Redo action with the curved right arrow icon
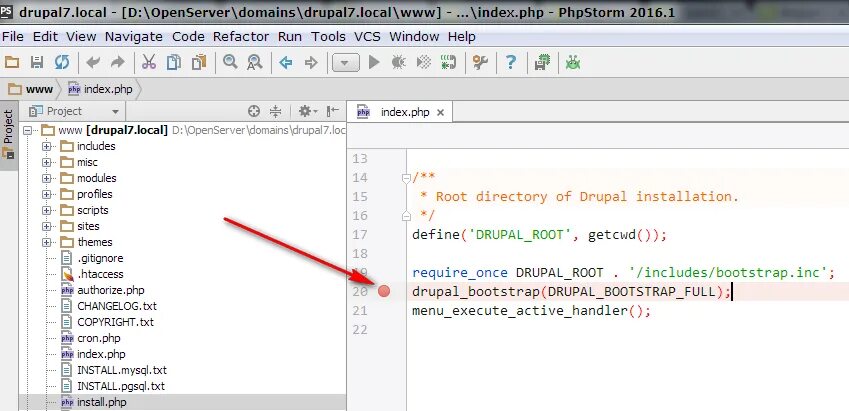This screenshot has width=849, height=411. pyautogui.click(x=117, y=62)
